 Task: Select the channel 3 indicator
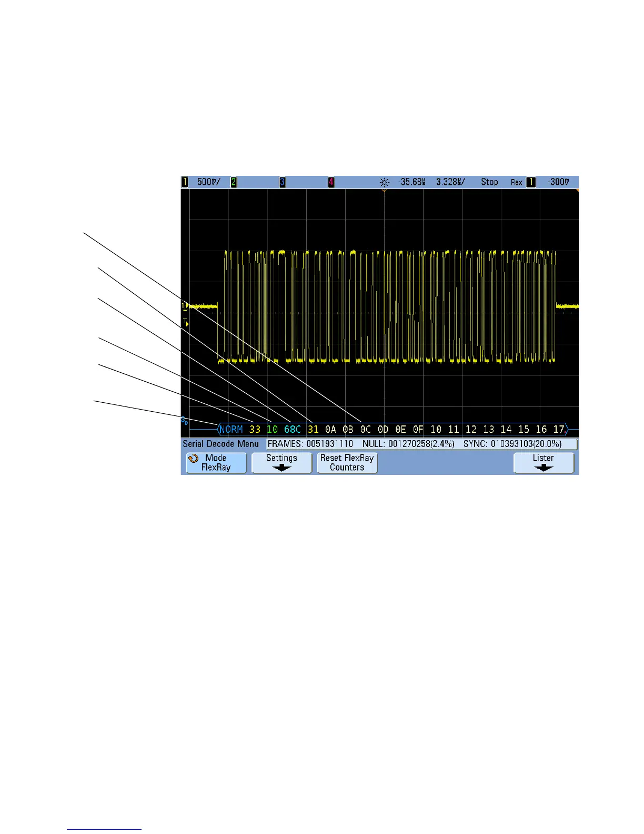(x=283, y=182)
